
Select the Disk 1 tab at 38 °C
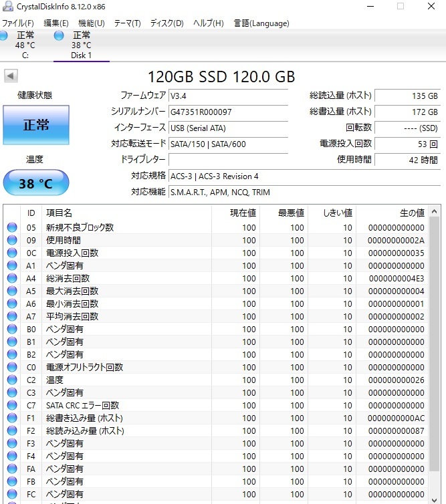click(82, 45)
